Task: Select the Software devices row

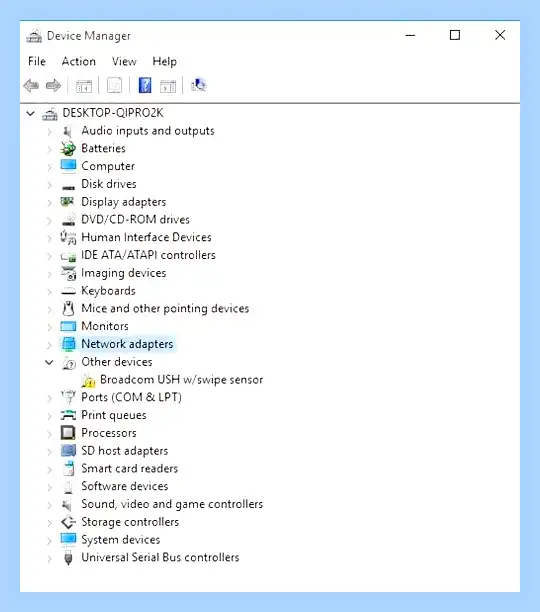Action: 124,486
